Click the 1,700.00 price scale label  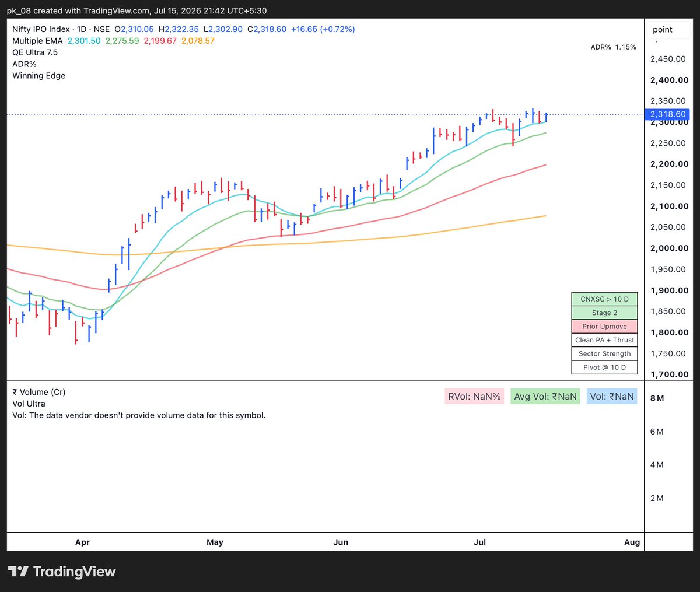[x=669, y=374]
